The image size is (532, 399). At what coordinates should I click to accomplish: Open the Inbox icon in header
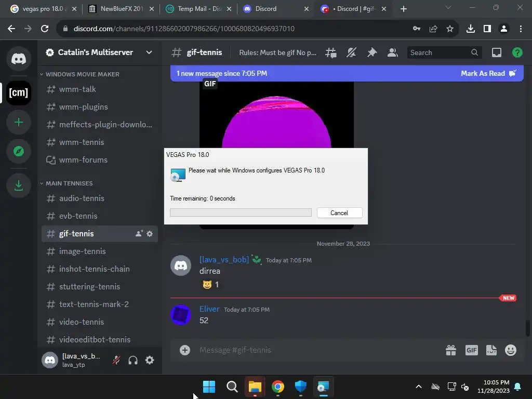(496, 52)
